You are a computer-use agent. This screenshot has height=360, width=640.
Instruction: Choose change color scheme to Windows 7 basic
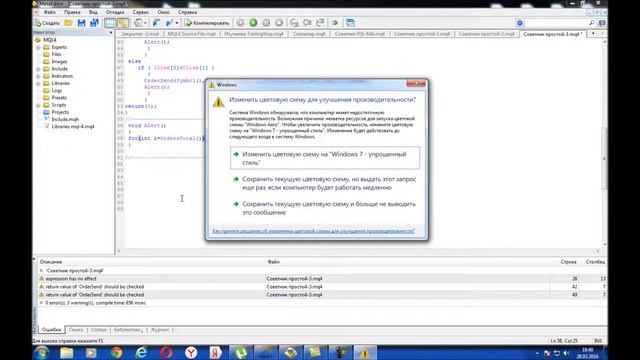[x=325, y=158]
